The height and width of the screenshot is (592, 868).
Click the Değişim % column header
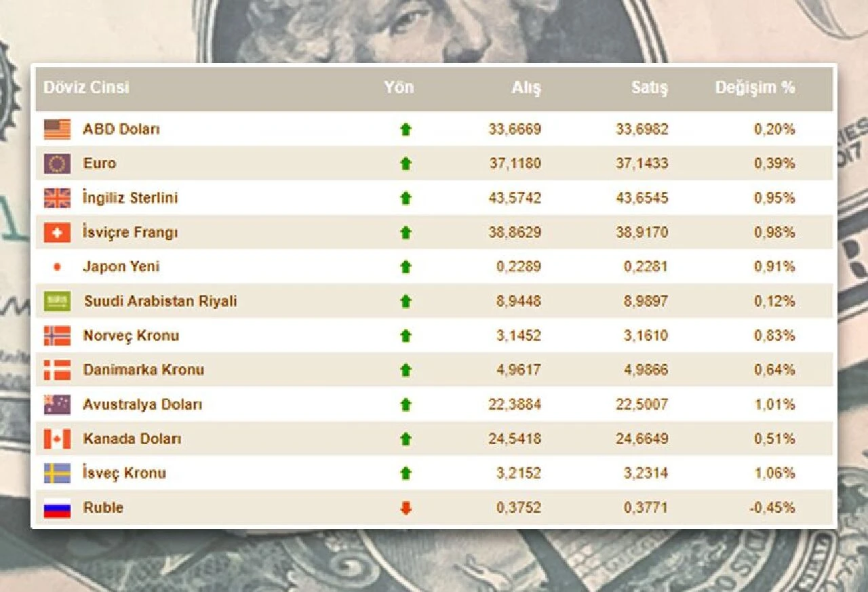[x=755, y=87]
